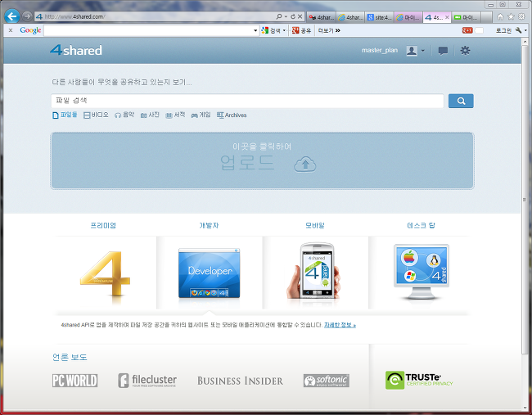The width and height of the screenshot is (532, 415).
Task: Click the Business Insider logo
Action: point(240,381)
